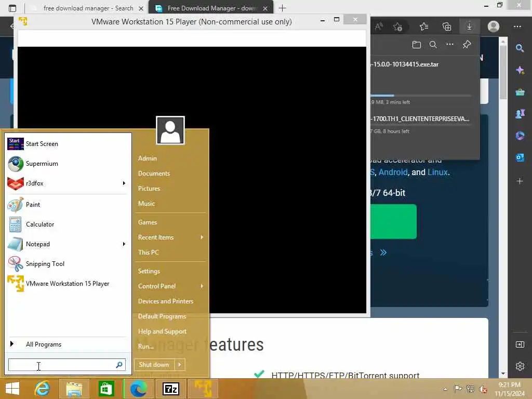The height and width of the screenshot is (399, 532).
Task: Click the Android link on page
Action: coord(393,172)
